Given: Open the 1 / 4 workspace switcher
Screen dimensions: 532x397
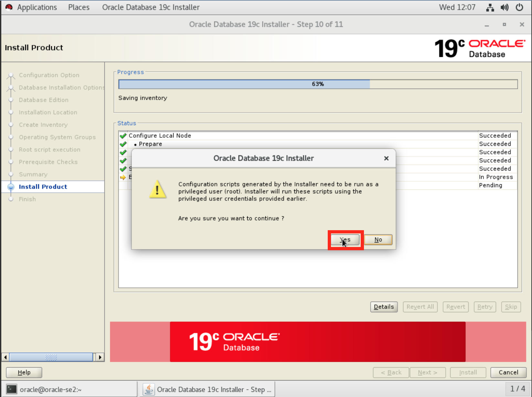Looking at the screenshot, I should coord(518,389).
